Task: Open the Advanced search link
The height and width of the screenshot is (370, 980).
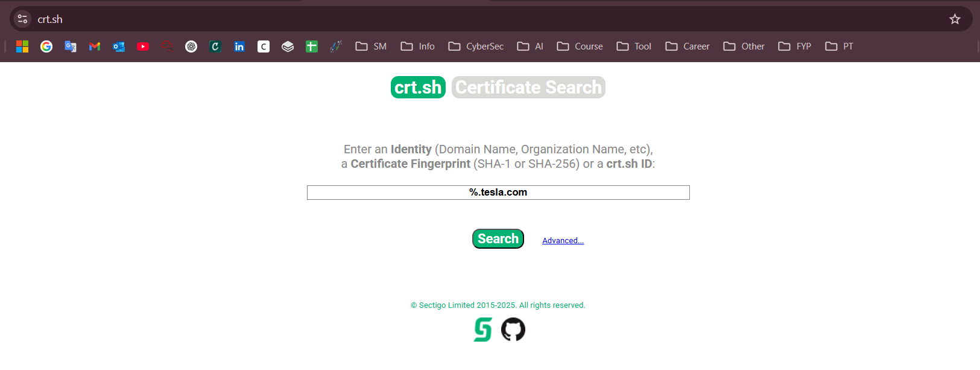Action: point(563,241)
